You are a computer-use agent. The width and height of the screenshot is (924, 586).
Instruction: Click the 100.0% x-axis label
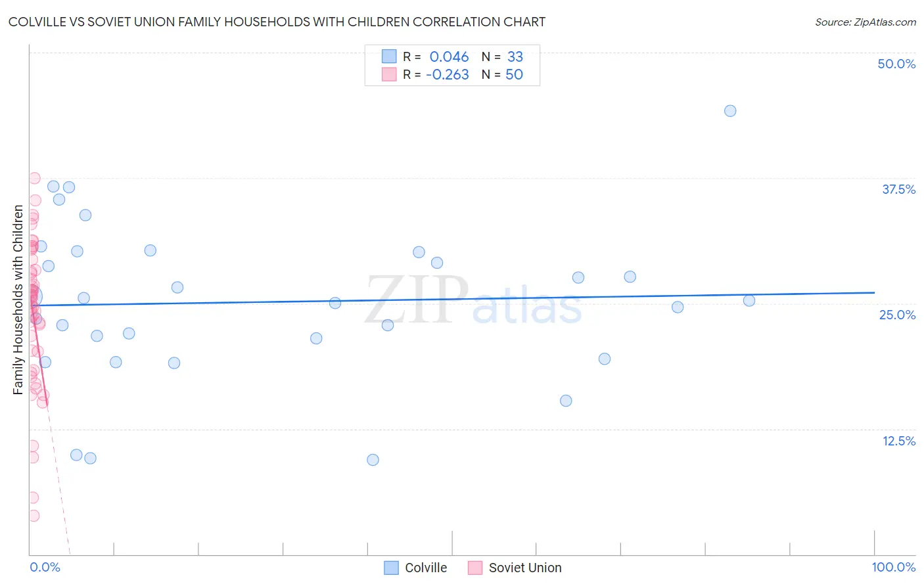[894, 567]
